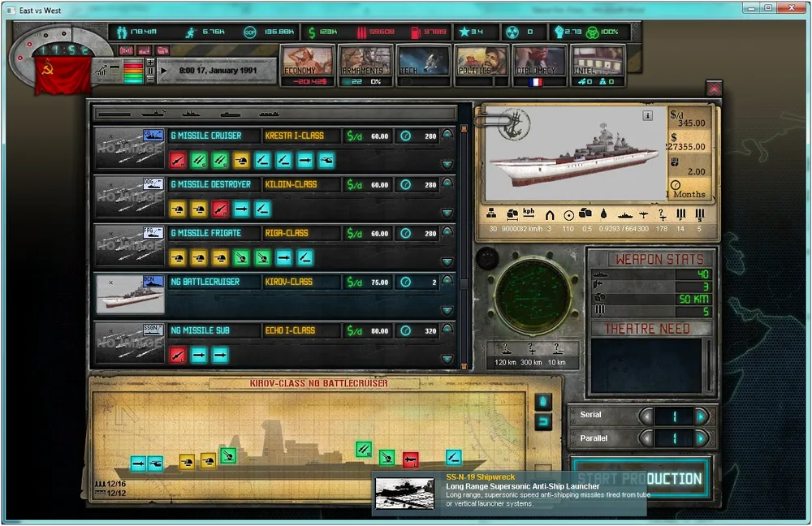Click the helicopter slot on the Kirov blueprint
812x526 pixels.
[155, 463]
